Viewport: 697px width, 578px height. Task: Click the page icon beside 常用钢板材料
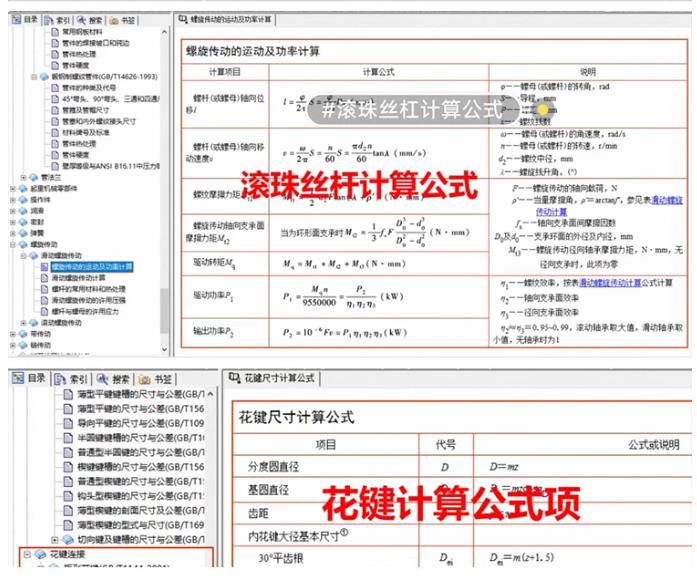(55, 32)
